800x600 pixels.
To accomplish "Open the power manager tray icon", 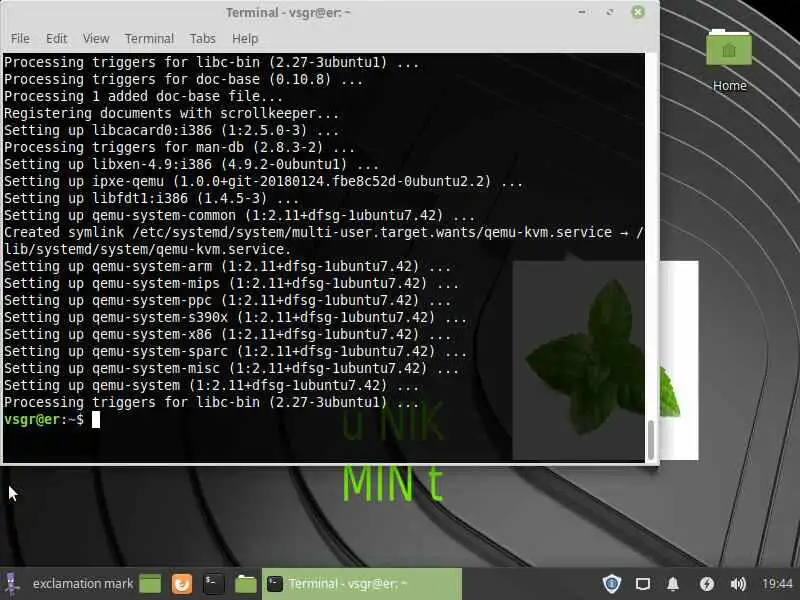I will point(707,584).
